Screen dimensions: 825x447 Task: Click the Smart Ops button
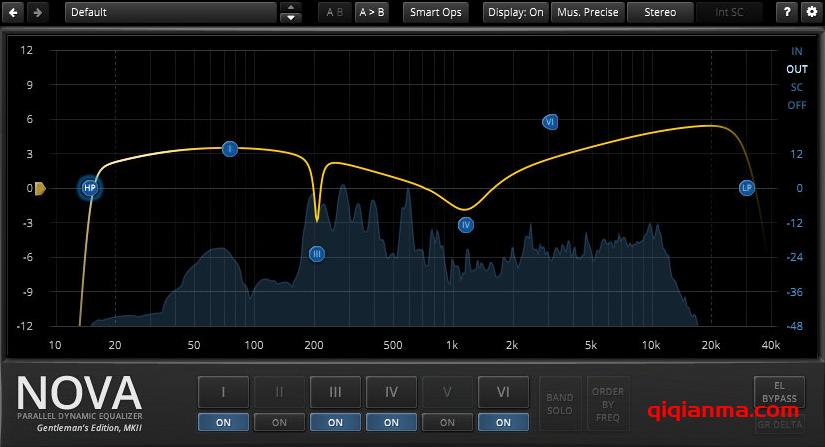point(435,12)
